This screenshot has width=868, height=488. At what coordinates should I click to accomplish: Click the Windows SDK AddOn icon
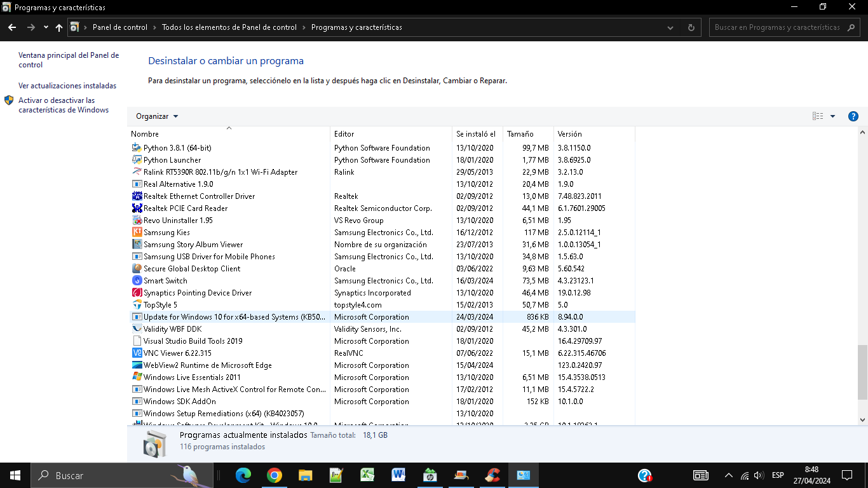(137, 402)
